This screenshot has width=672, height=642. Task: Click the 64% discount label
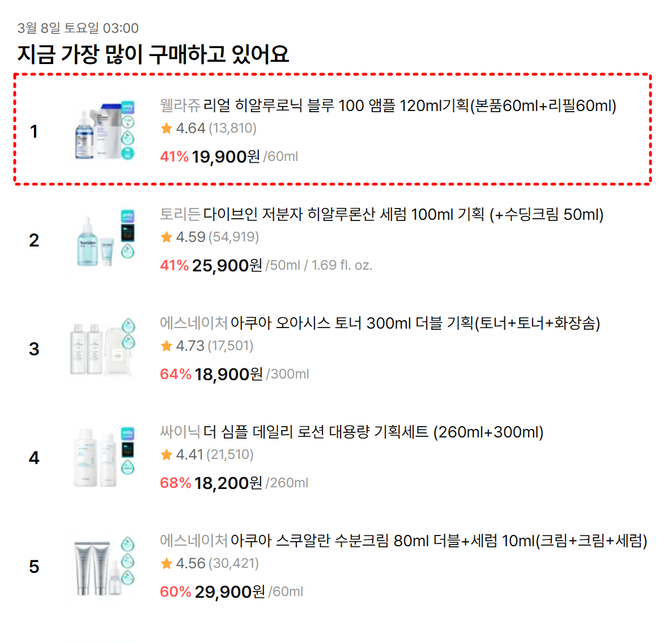pyautogui.click(x=175, y=374)
